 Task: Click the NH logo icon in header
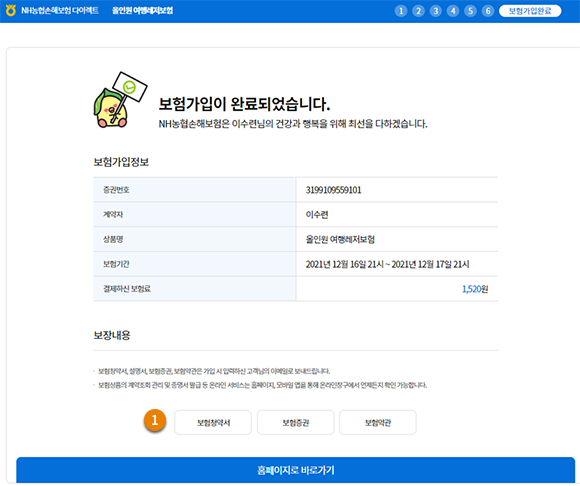(11, 10)
